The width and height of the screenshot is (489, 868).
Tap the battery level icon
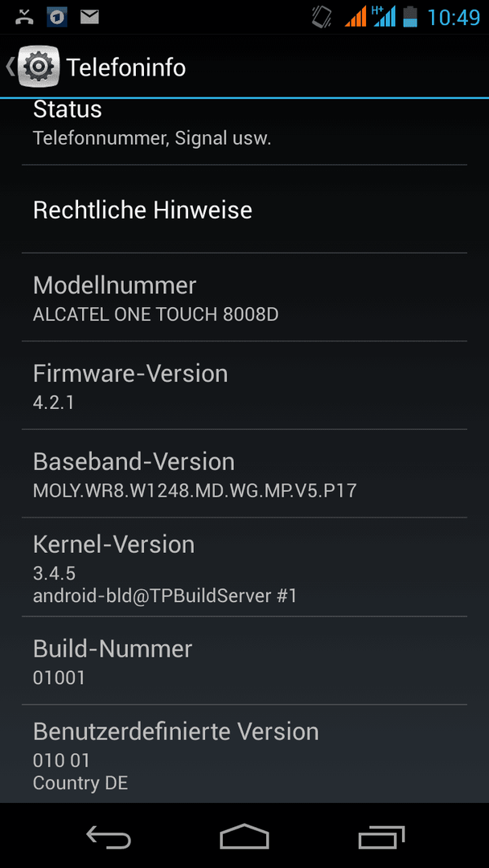(x=410, y=17)
